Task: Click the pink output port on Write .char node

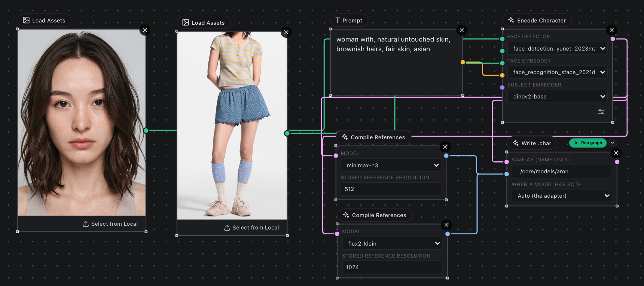Action: [617, 162]
